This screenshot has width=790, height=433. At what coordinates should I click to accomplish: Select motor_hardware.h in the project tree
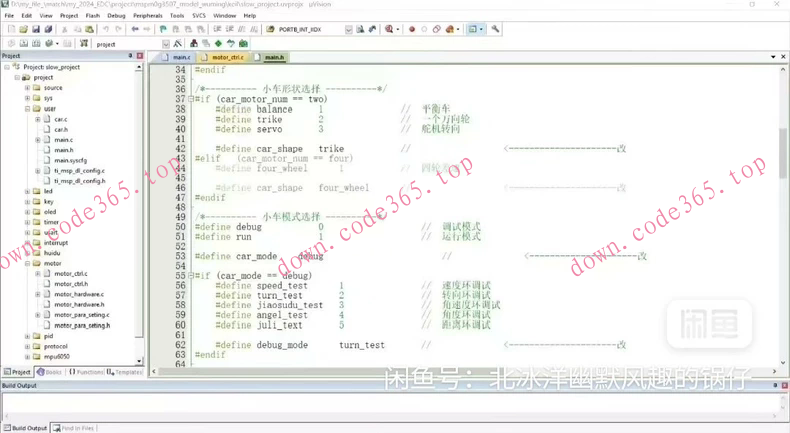point(79,304)
